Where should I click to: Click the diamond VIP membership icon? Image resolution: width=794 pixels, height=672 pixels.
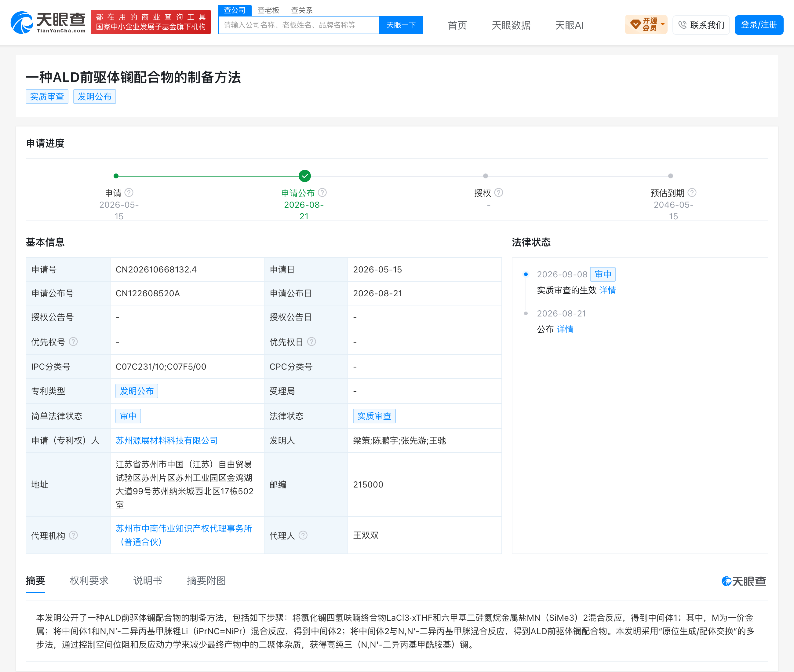tap(635, 25)
